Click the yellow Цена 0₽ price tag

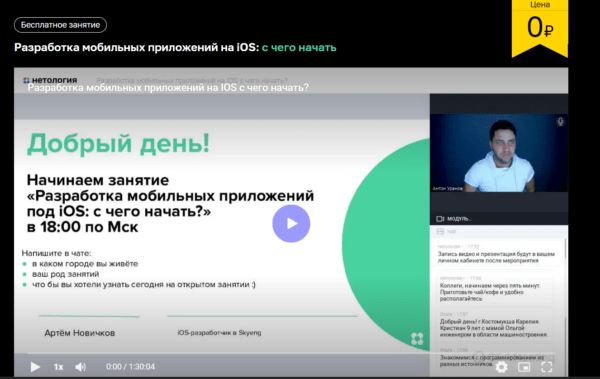[x=540, y=28]
